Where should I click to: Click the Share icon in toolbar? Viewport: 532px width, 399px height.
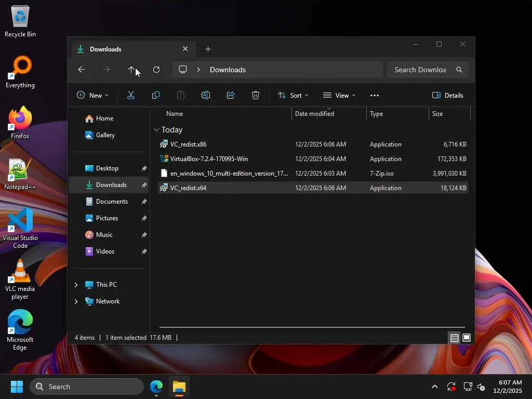pos(231,95)
